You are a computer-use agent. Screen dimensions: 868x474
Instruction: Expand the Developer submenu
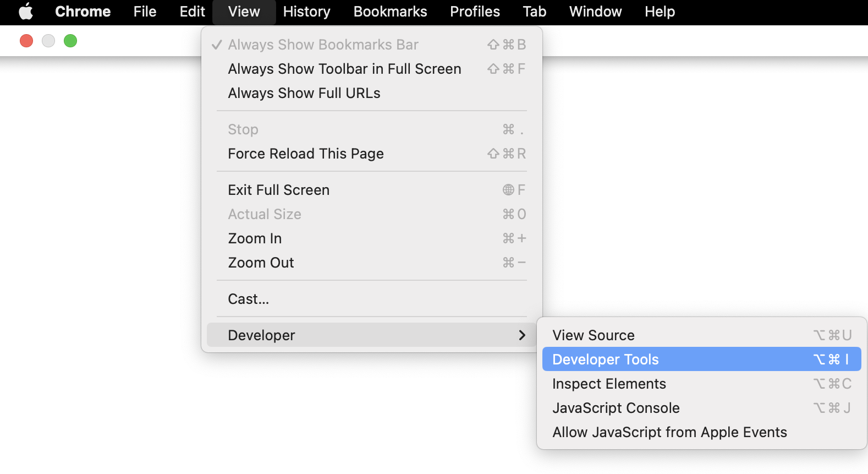click(x=371, y=335)
